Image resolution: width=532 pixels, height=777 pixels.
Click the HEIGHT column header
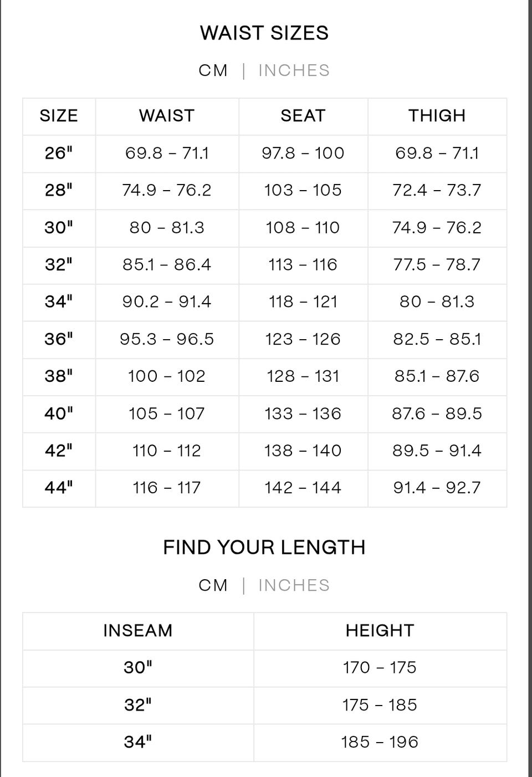coord(380,631)
